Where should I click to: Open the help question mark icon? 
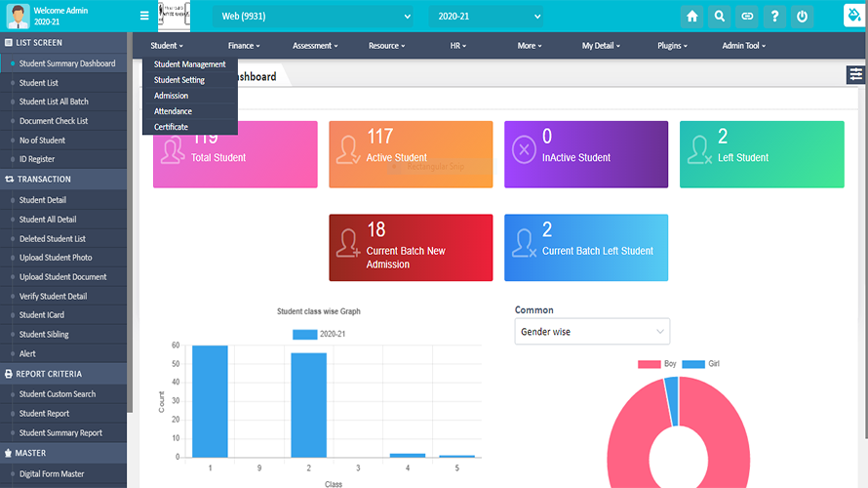(x=774, y=17)
